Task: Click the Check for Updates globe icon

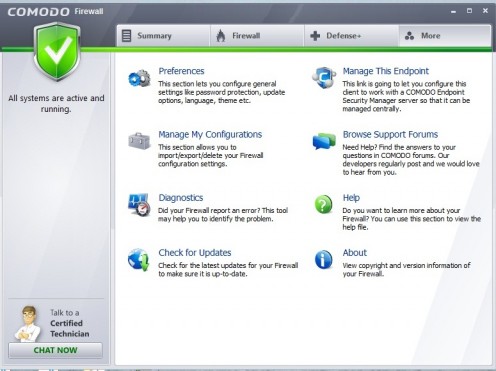Action: (139, 260)
